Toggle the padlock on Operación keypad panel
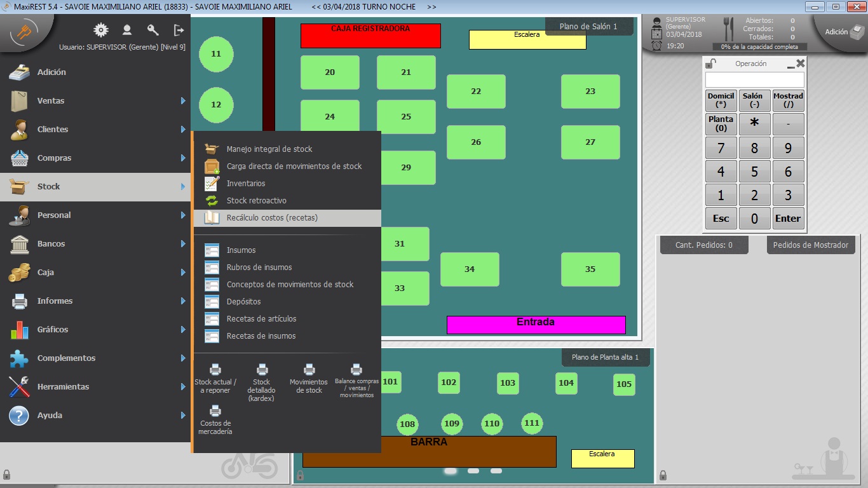 (711, 64)
